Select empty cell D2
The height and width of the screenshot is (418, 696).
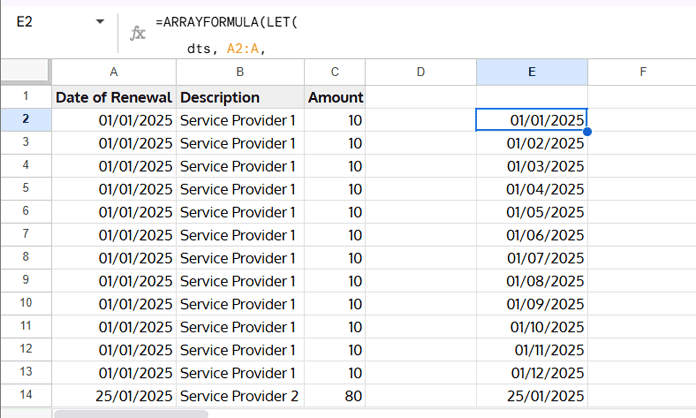click(421, 120)
